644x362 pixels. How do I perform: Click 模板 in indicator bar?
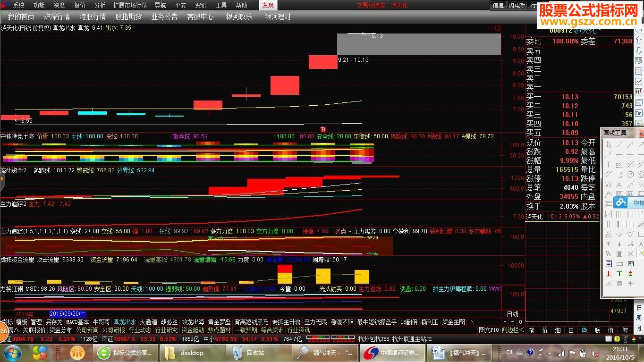[x=22, y=322]
